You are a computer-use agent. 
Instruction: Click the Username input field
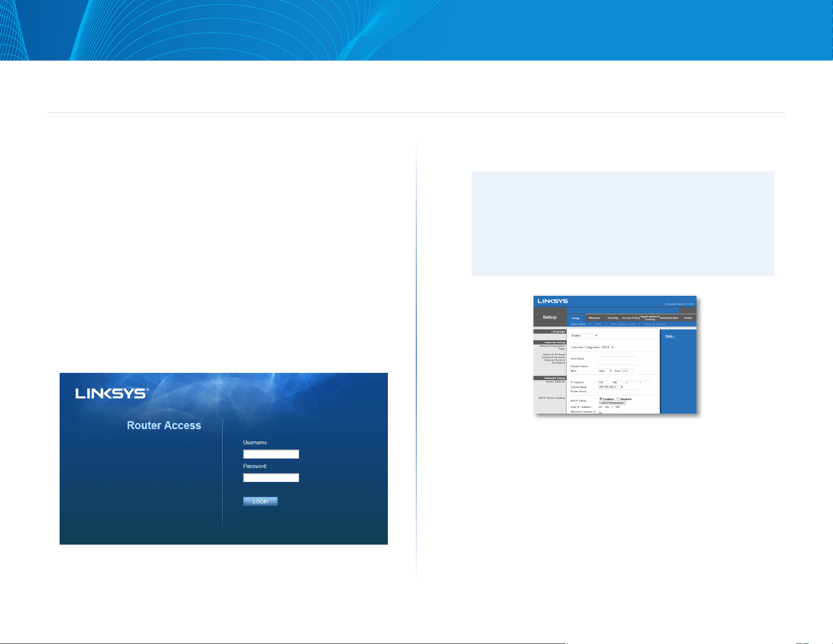click(271, 454)
